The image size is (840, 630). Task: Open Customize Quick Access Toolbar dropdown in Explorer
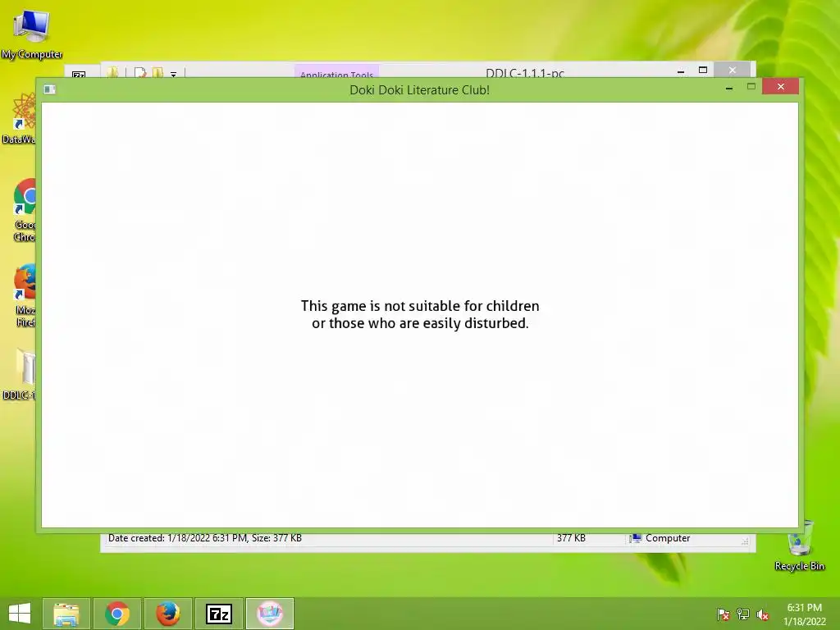coord(174,74)
